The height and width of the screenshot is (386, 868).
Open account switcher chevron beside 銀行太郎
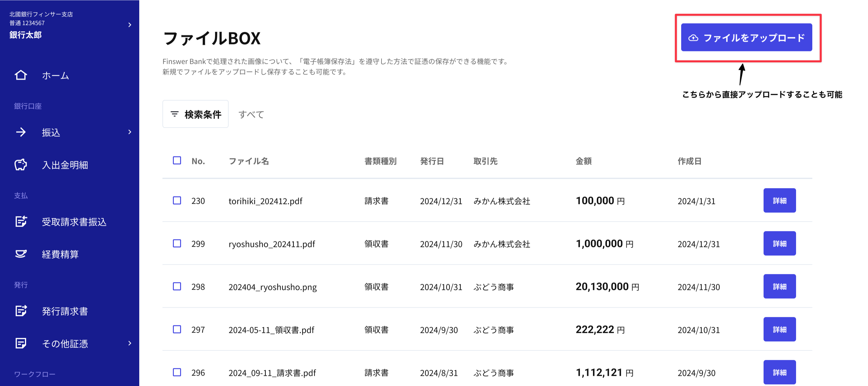click(130, 25)
